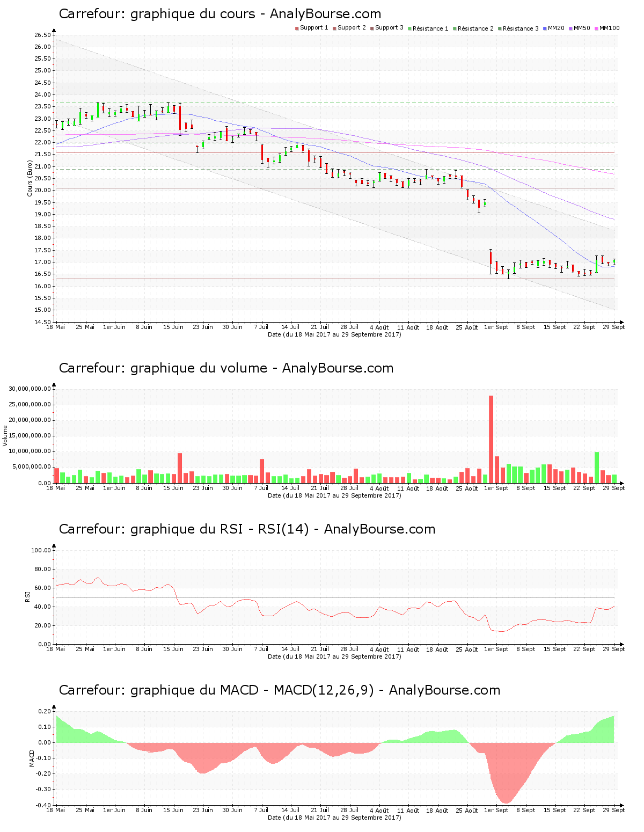The height and width of the screenshot is (832, 644).
Task: Click the date range caption under the MACD chart
Action: tap(334, 818)
